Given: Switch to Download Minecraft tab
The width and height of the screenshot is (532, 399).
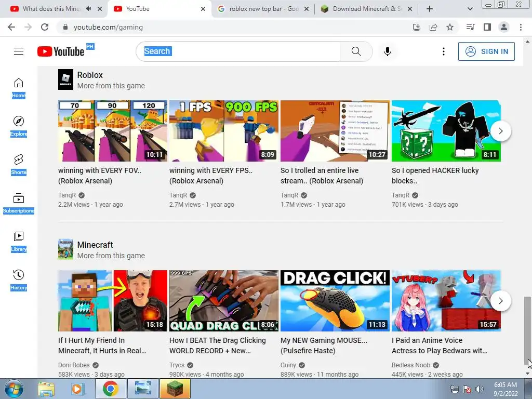Looking at the screenshot, I should 366,9.
